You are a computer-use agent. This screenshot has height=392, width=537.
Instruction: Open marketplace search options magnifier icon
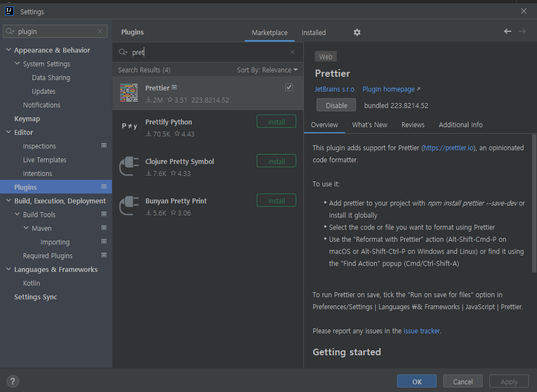[123, 52]
